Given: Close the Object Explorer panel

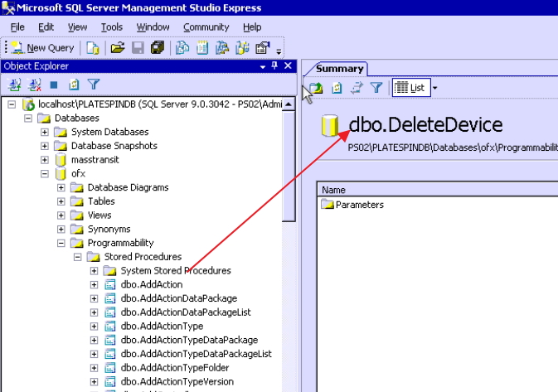Looking at the screenshot, I should 288,65.
